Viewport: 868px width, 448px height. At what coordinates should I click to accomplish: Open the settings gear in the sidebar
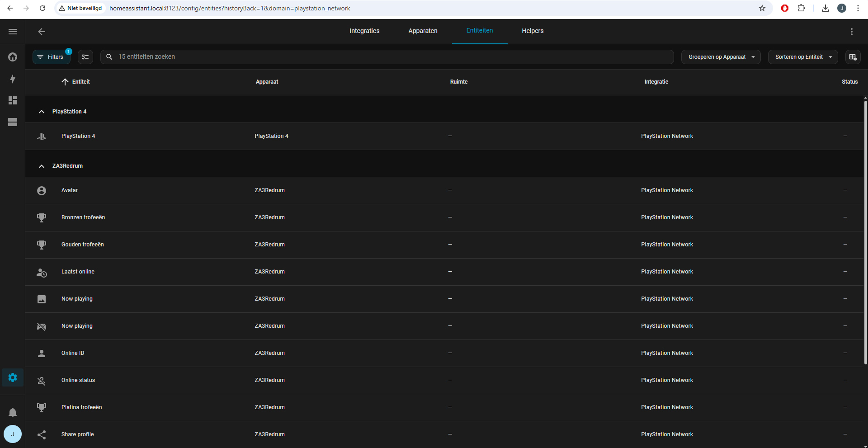(13, 377)
